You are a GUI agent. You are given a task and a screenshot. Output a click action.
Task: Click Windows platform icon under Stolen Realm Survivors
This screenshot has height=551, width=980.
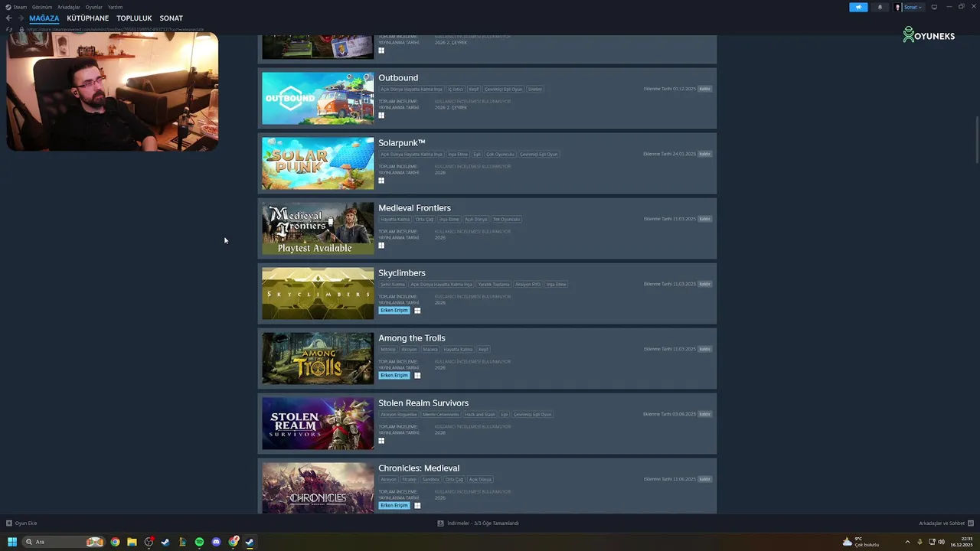click(x=381, y=441)
